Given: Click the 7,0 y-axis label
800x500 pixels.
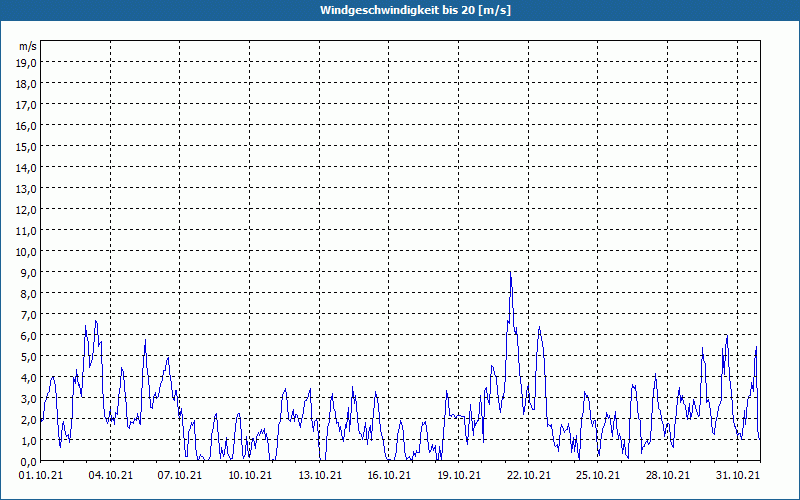Looking at the screenshot, I should coord(29,315).
